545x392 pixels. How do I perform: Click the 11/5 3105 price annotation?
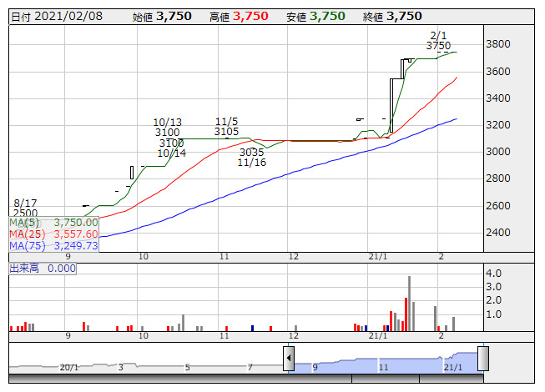[x=227, y=126]
